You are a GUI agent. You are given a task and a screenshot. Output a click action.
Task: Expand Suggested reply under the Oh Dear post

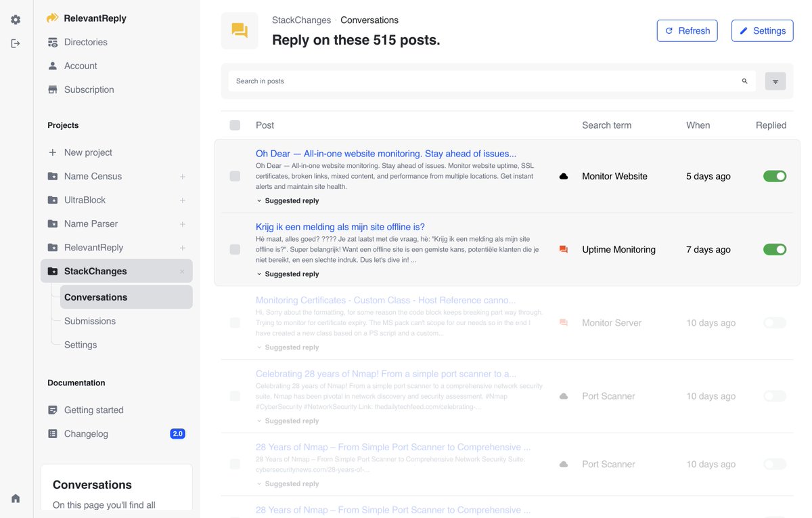pos(288,201)
